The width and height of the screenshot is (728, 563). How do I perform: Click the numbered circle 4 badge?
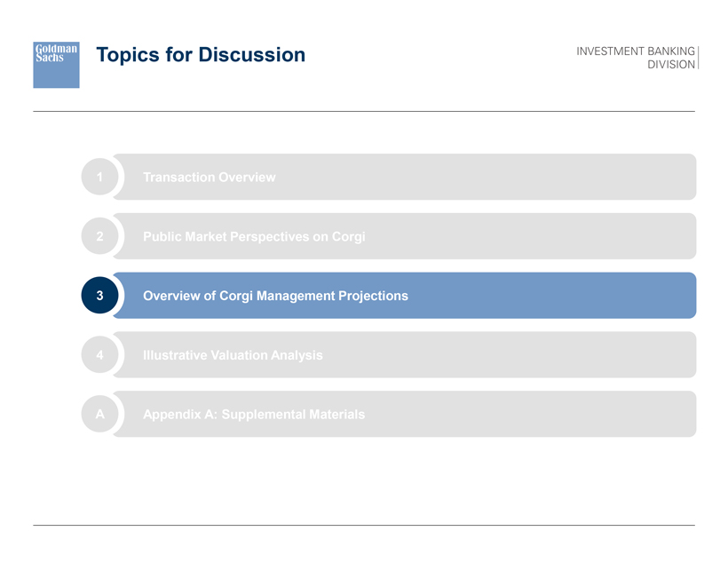100,355
